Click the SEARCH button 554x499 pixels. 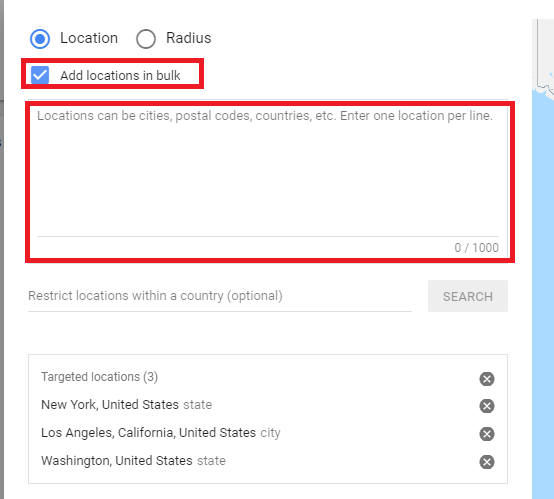tap(468, 296)
